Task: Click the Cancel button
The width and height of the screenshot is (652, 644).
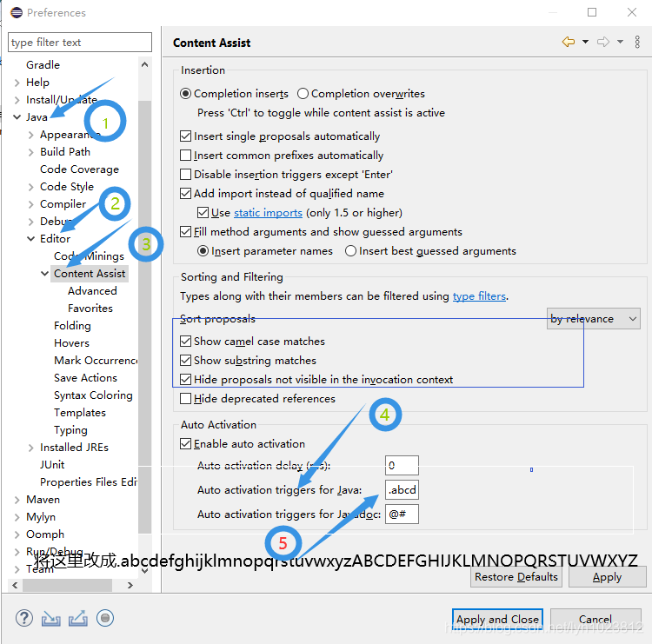Action: 595,620
